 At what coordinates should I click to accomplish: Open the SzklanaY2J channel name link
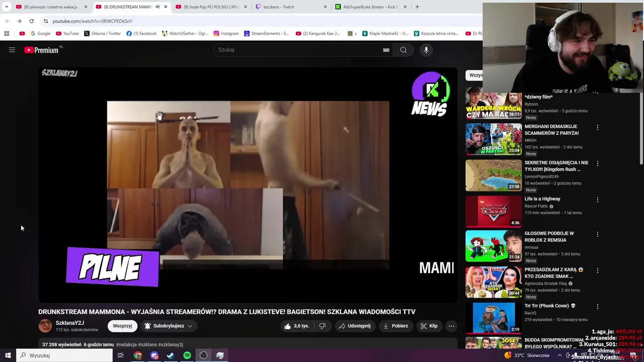70,323
